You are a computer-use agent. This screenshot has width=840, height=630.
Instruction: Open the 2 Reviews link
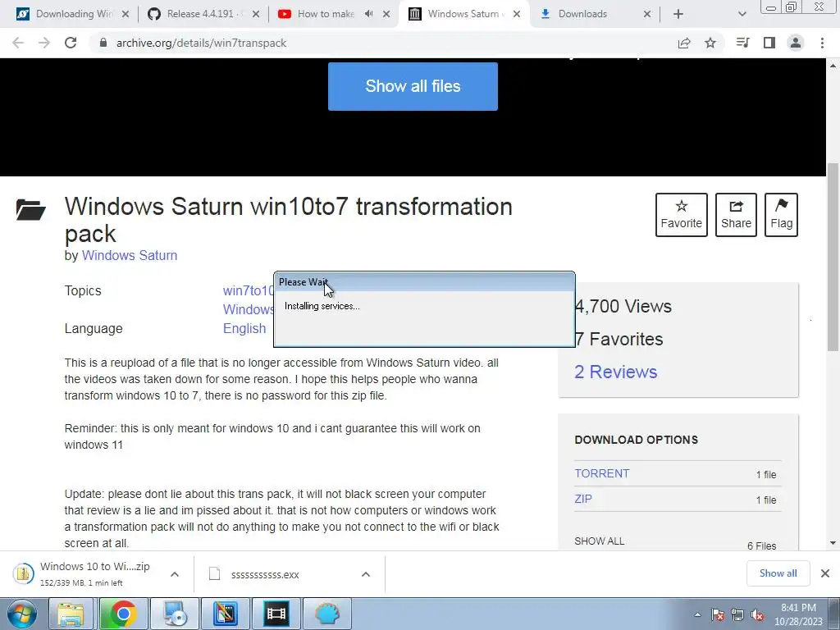(615, 372)
